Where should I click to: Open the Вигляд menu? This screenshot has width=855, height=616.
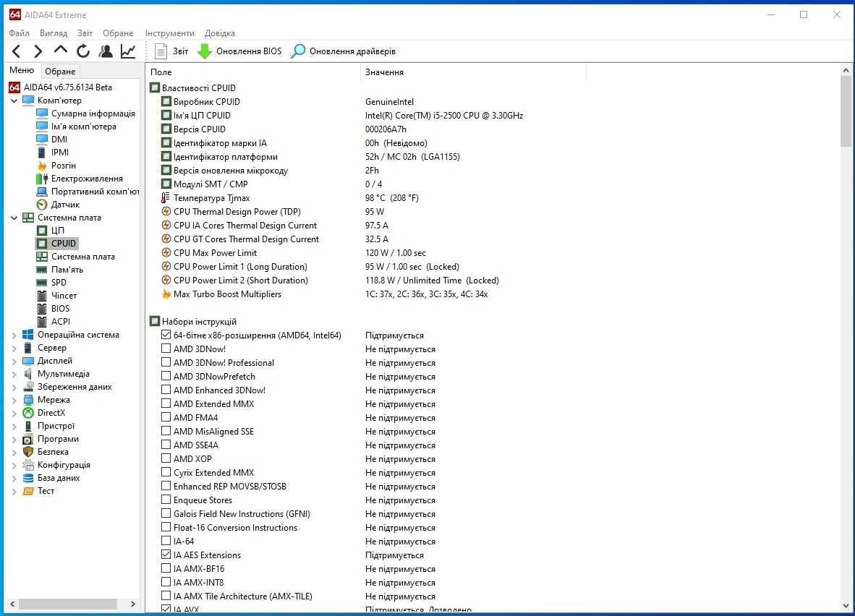point(54,33)
